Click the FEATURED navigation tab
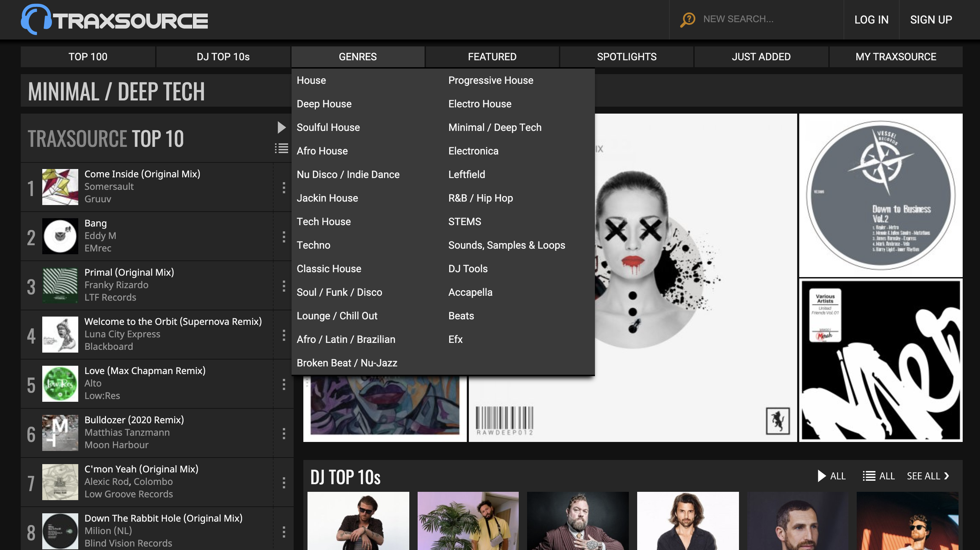 click(x=492, y=56)
